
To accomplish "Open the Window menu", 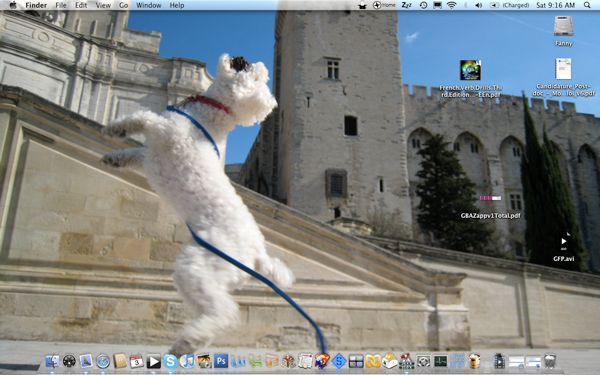I will point(148,5).
